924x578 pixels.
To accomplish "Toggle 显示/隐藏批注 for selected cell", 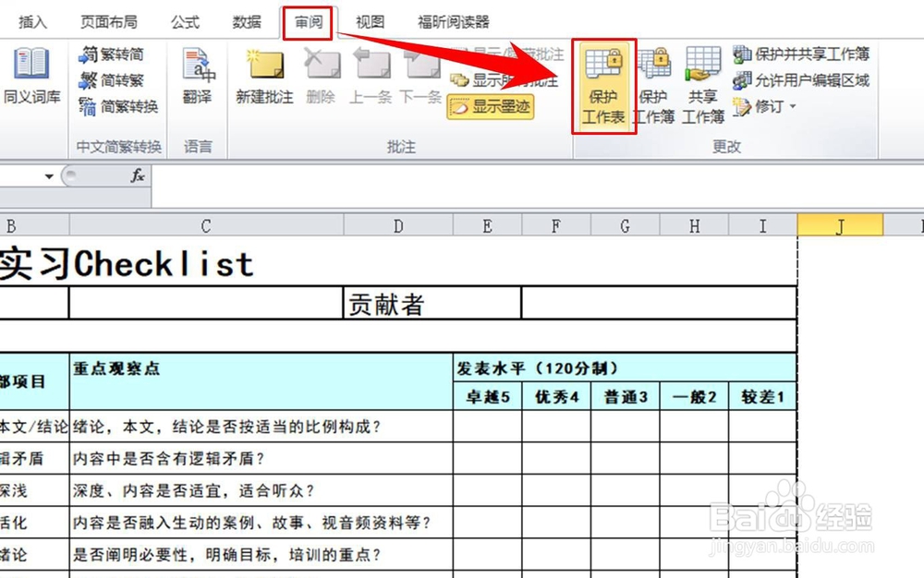I will (513, 54).
